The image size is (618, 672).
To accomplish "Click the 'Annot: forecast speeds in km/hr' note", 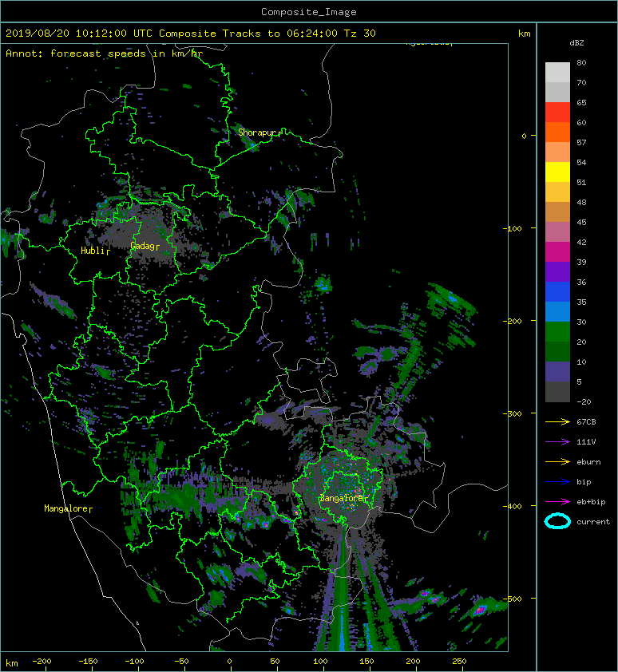I will tap(105, 53).
